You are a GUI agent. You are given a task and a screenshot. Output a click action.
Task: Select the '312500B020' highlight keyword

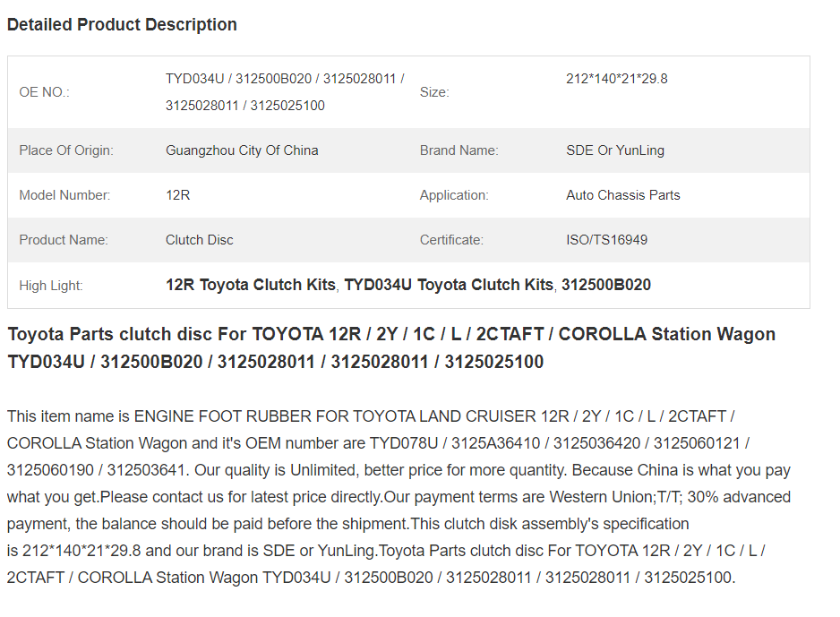[x=606, y=285]
